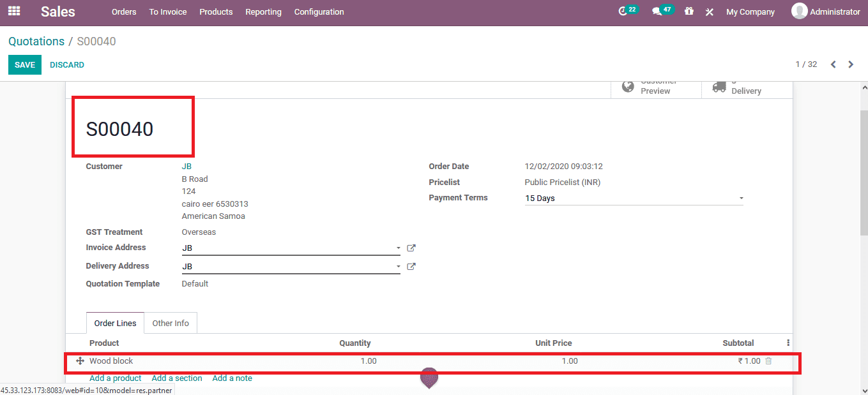Click the Overseas GST Treatment value
Screen dimensions: 868x395
click(199, 232)
